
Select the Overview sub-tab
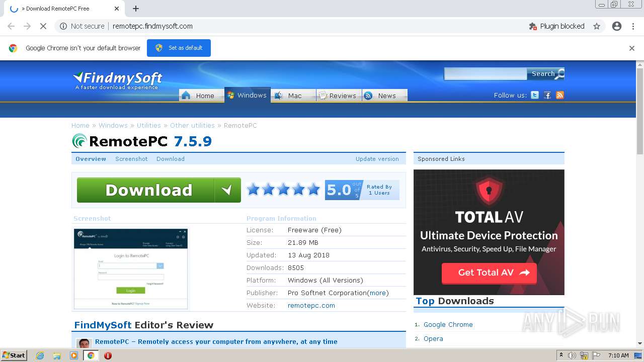pos(91,159)
